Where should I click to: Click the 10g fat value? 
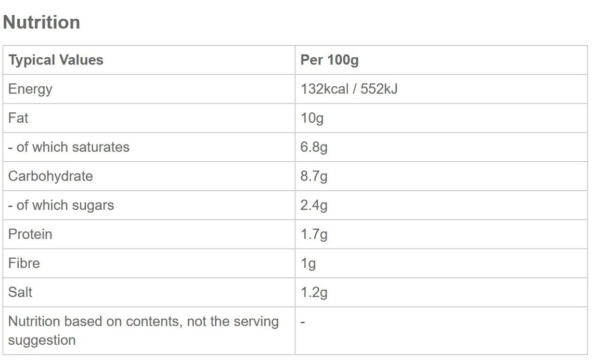[x=312, y=118]
